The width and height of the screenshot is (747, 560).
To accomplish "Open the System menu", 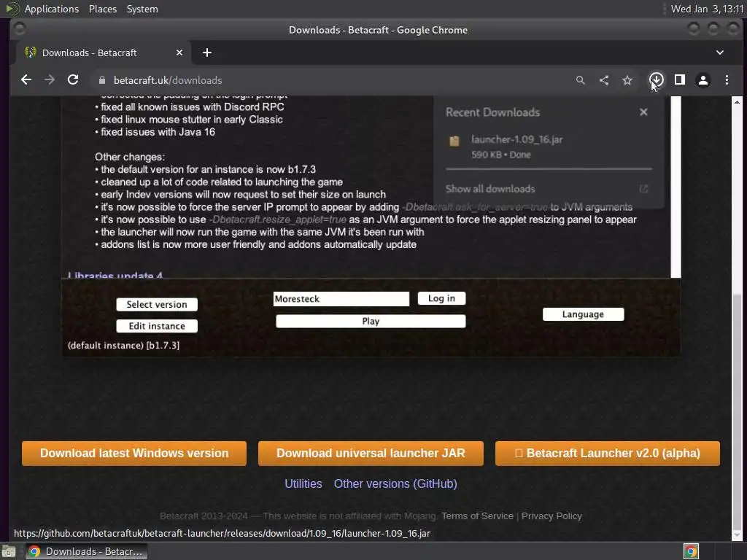I will point(142,9).
